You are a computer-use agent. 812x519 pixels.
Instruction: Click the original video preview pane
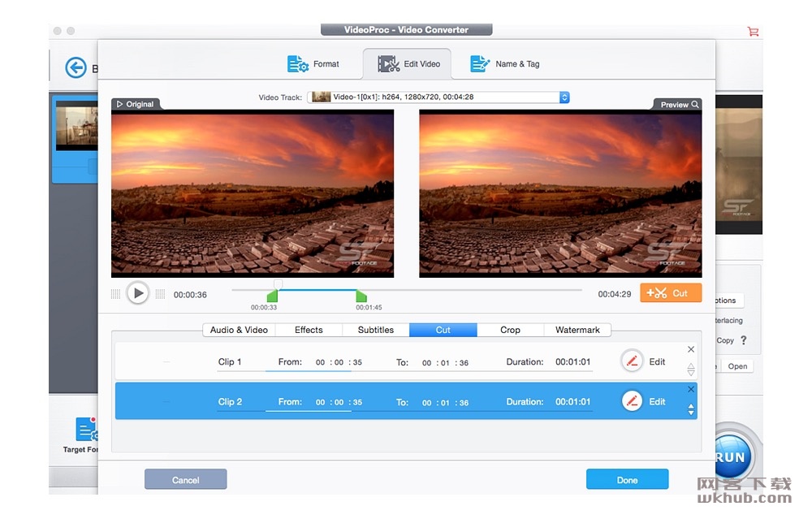(253, 193)
